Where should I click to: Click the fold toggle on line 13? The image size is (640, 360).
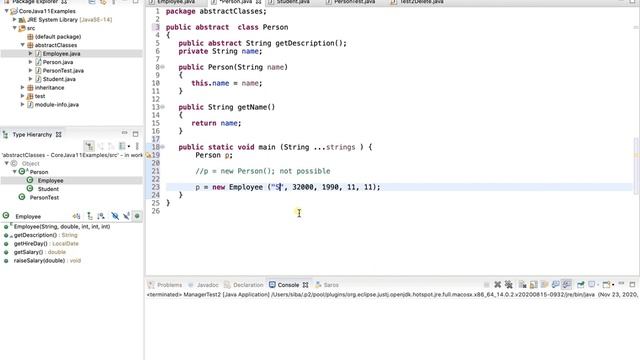(162, 107)
